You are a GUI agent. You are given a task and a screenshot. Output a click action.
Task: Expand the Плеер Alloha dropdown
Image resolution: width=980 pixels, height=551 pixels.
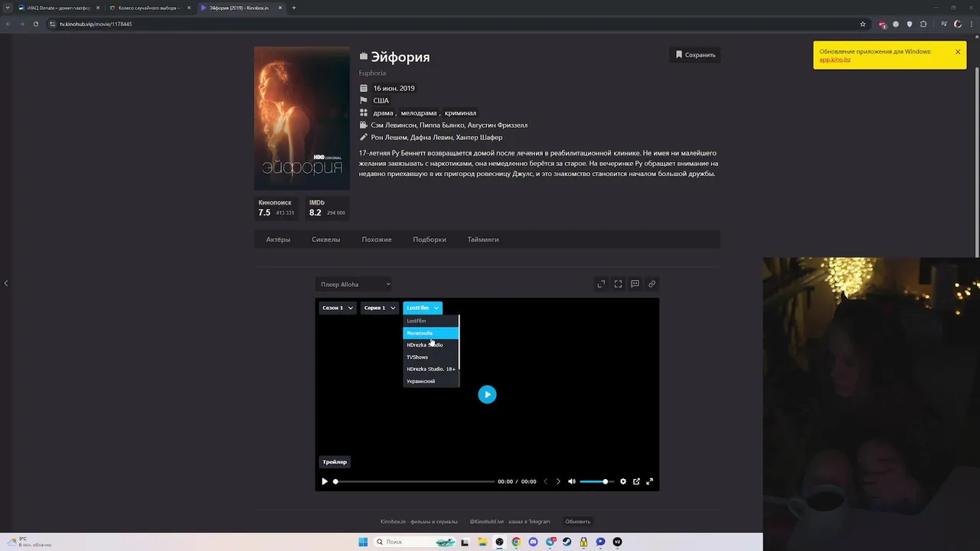pyautogui.click(x=355, y=285)
